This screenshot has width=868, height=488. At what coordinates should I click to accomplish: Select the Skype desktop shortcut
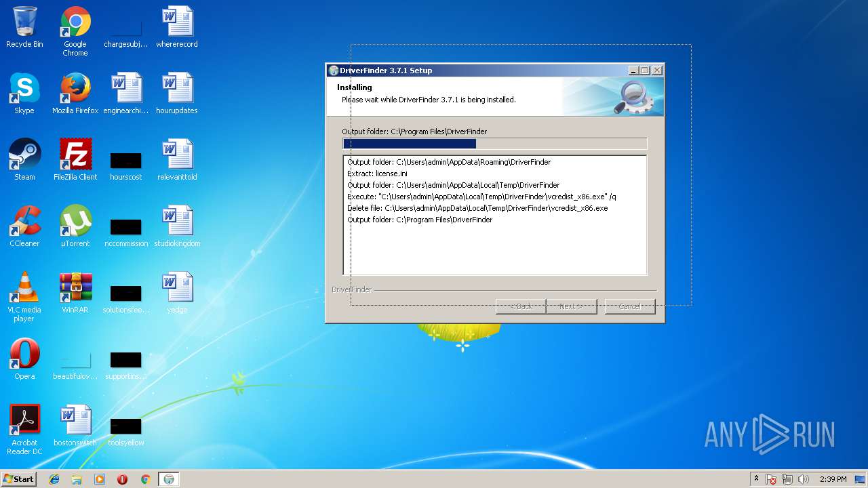(x=24, y=94)
